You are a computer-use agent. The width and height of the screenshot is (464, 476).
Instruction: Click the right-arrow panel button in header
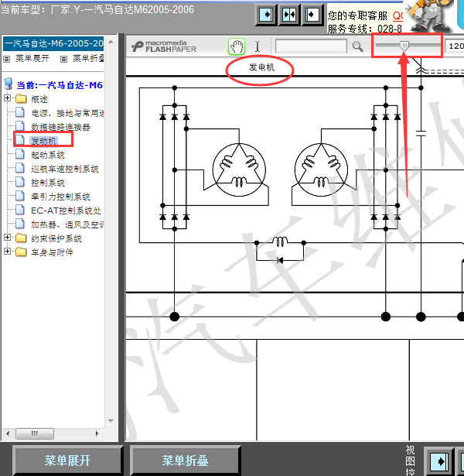(266, 15)
